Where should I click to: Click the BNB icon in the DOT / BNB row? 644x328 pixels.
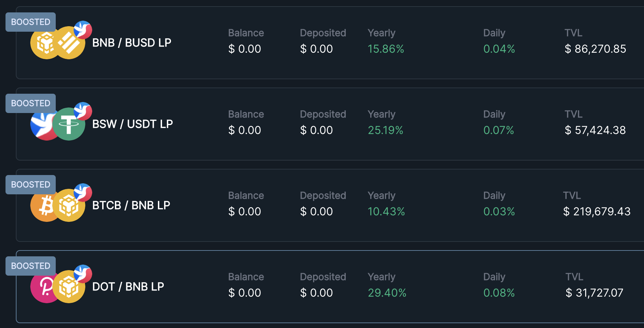tap(69, 287)
